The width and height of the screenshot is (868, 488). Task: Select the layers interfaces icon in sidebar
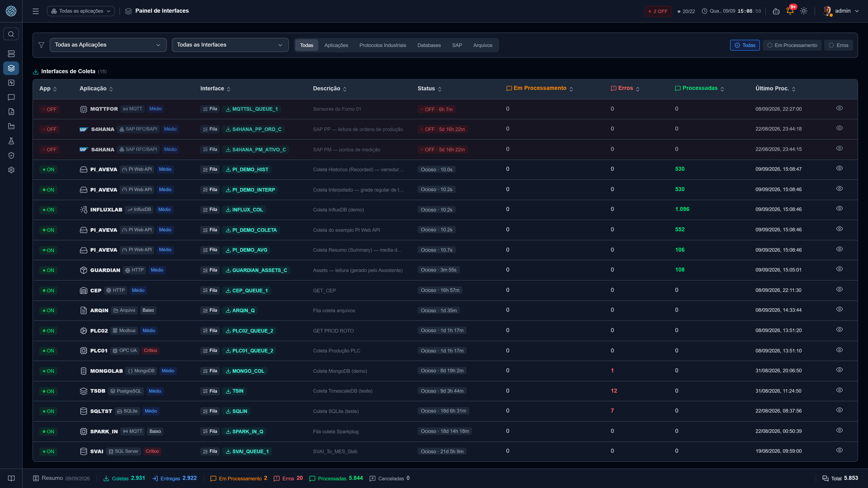pyautogui.click(x=11, y=68)
